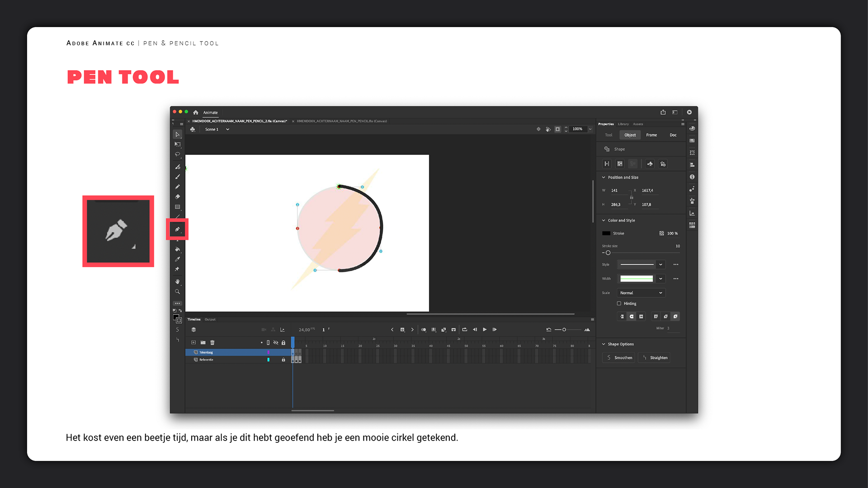
Task: Click the Straighten button
Action: point(654,358)
